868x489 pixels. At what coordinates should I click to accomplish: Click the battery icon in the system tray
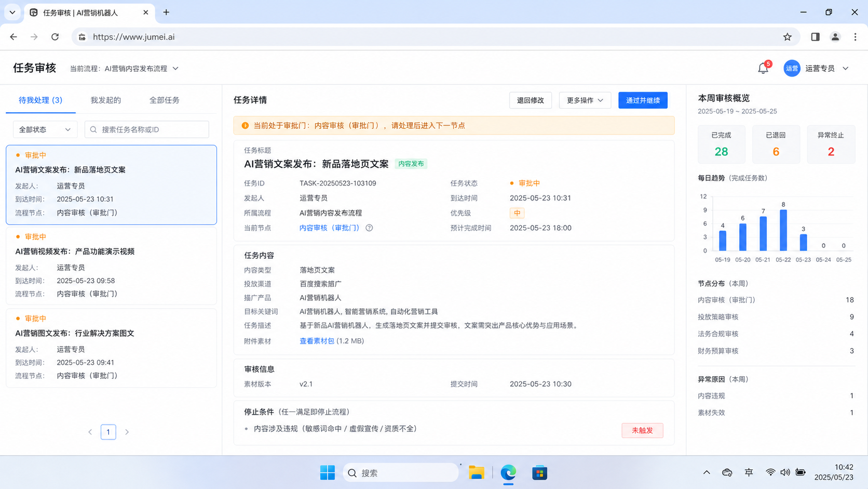coord(801,472)
